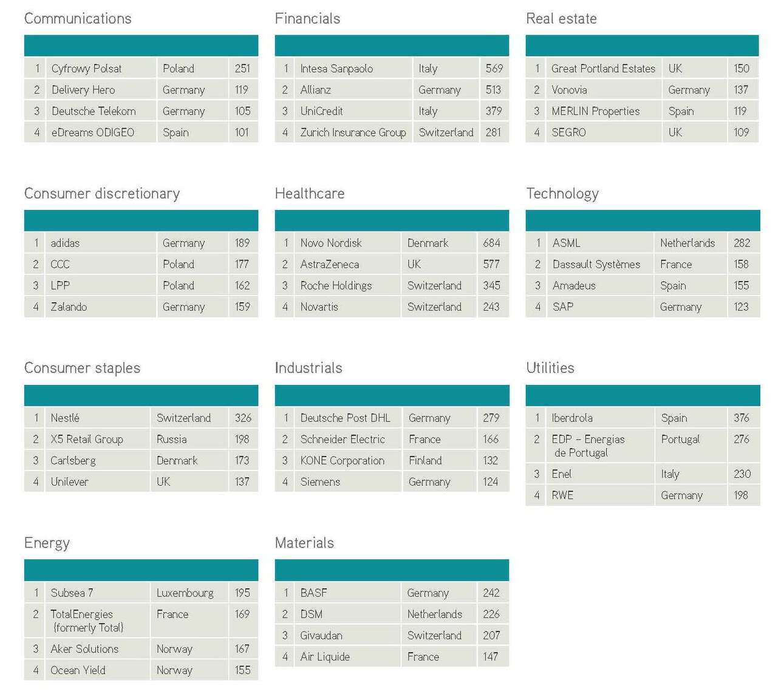
Task: Select Aker Solutions company name
Action: tap(84, 649)
